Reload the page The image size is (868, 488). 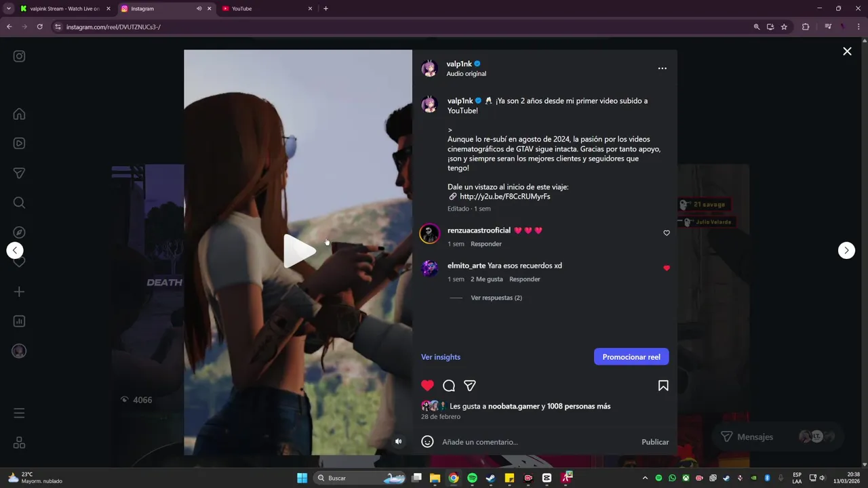tap(40, 27)
